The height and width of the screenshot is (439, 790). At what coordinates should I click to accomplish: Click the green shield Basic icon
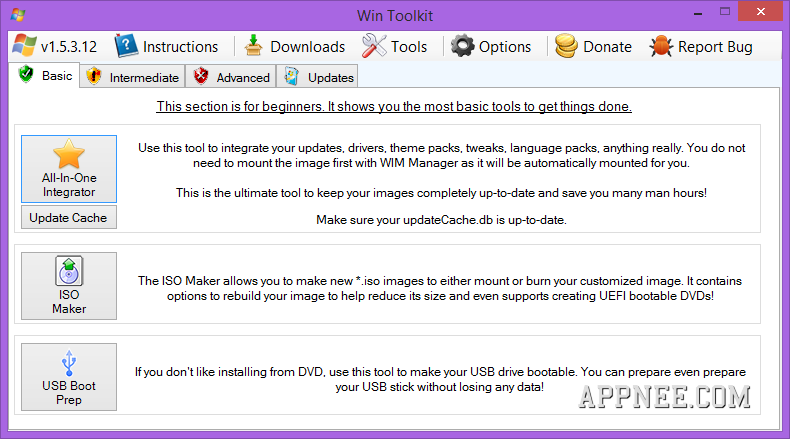click(26, 75)
